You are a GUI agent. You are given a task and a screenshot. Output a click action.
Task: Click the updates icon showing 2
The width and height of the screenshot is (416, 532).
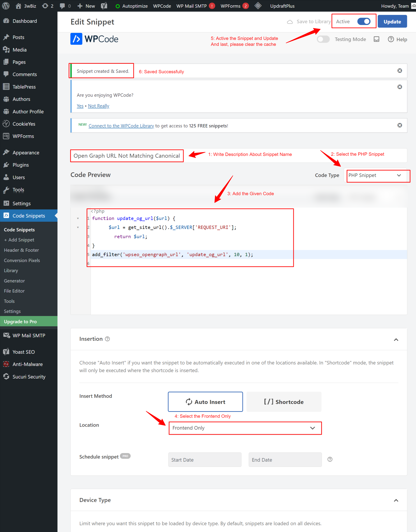(x=48, y=6)
